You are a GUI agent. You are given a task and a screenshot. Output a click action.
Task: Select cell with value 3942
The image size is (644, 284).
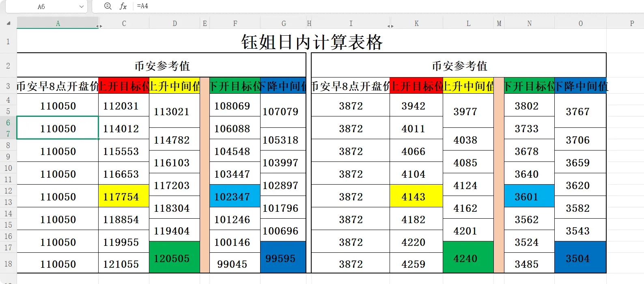(x=416, y=105)
